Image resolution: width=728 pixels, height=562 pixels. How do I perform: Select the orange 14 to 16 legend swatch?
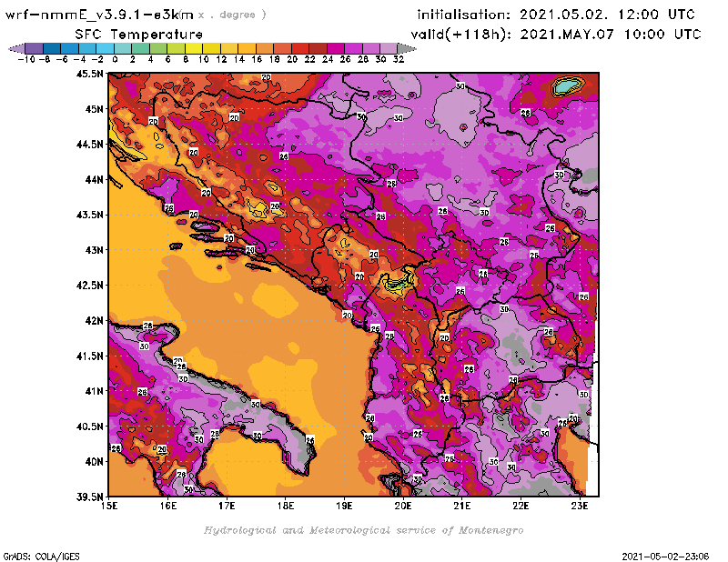247,48
